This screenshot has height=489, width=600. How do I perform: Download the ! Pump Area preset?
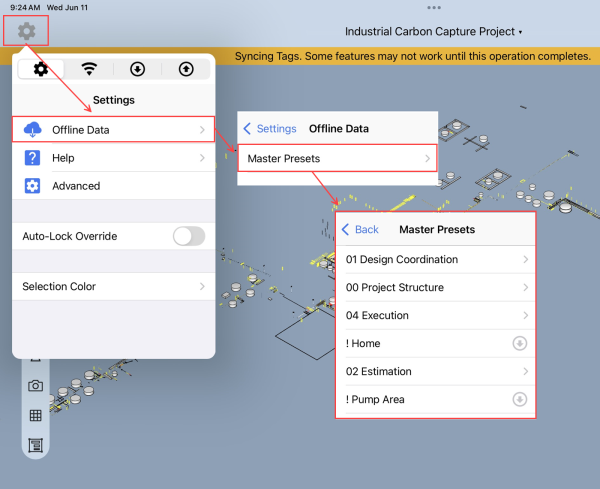[520, 399]
